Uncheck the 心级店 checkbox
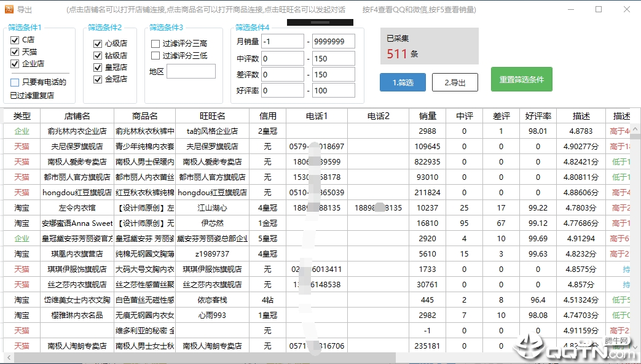Image resolution: width=641 pixels, height=364 pixels. (x=98, y=44)
